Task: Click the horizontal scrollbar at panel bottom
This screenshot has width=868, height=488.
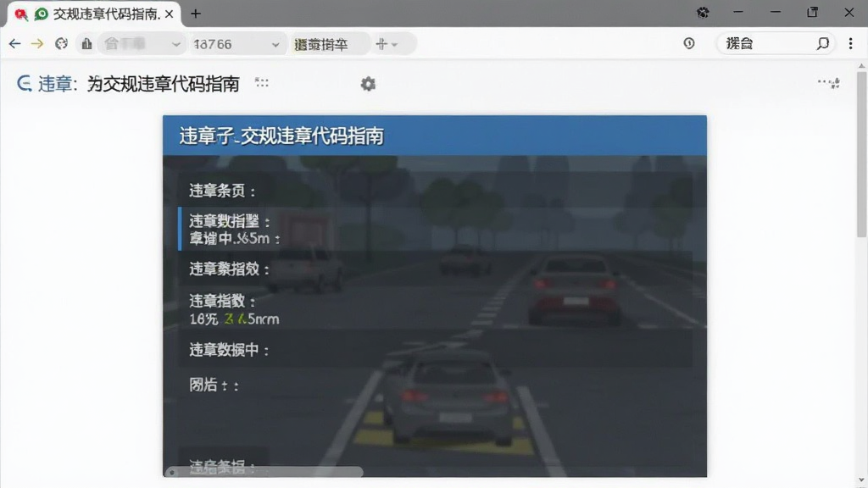Action: (264, 472)
